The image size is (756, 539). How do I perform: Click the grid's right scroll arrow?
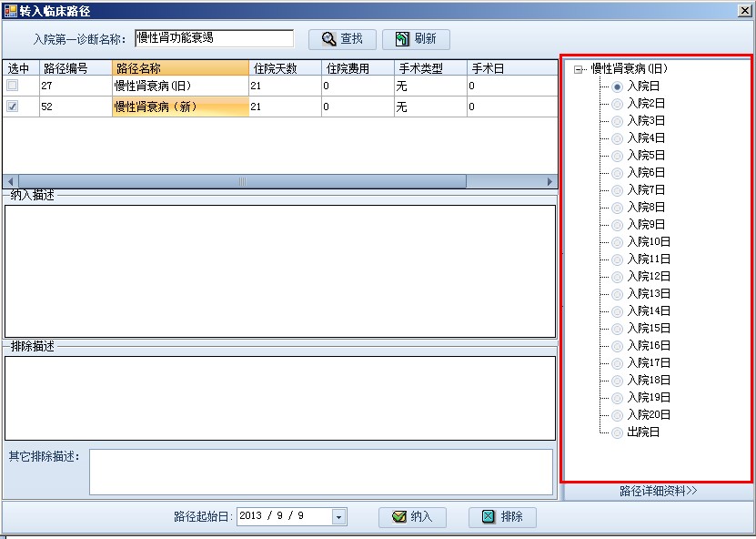coord(549,181)
